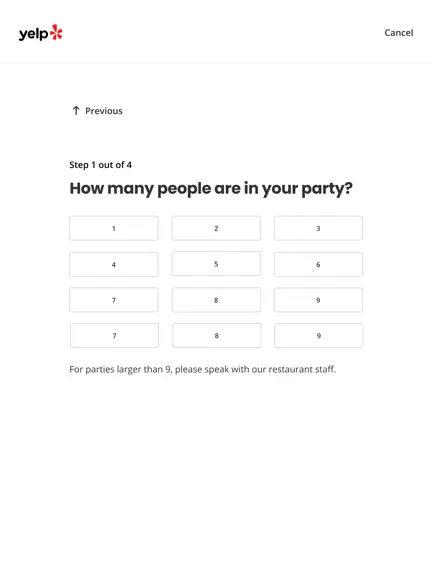The image size is (432, 576).
Task: Select the 7 button in the third row
Action: [x=114, y=300]
